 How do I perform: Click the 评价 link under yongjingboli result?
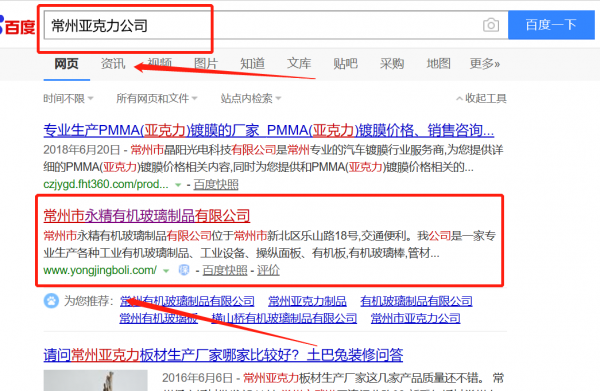pyautogui.click(x=268, y=270)
